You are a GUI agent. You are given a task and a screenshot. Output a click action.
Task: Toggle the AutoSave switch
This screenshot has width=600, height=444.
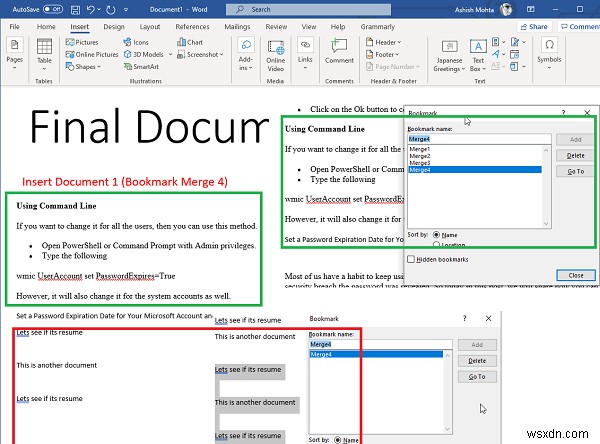point(53,9)
